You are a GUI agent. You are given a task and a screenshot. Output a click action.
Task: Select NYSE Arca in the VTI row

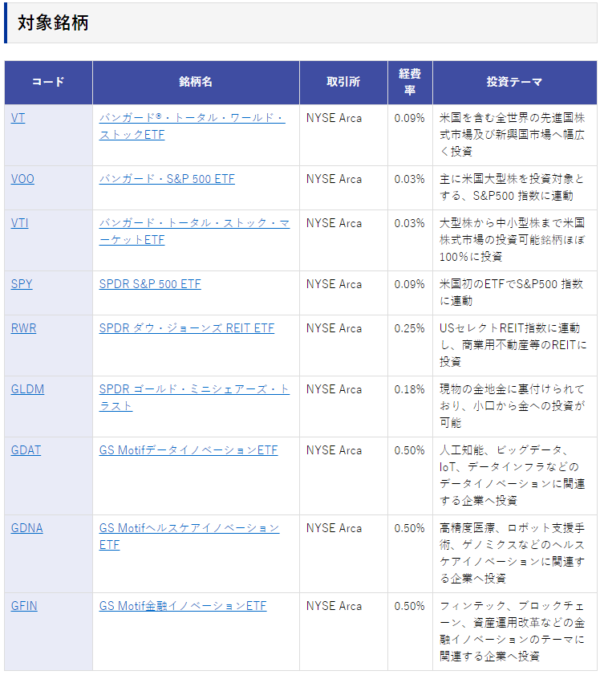coord(334,223)
